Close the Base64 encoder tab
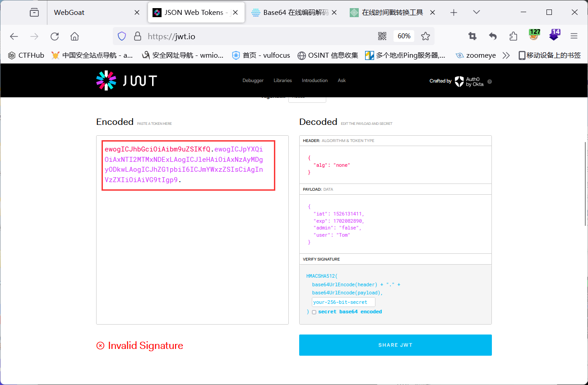588x385 pixels. pos(334,13)
